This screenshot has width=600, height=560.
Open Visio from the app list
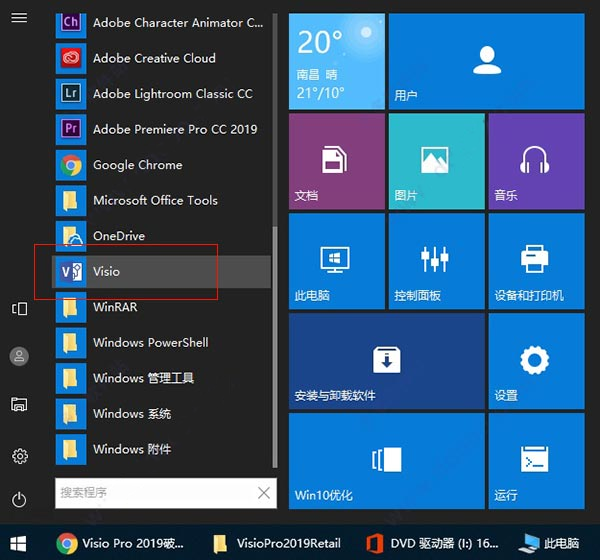161,272
